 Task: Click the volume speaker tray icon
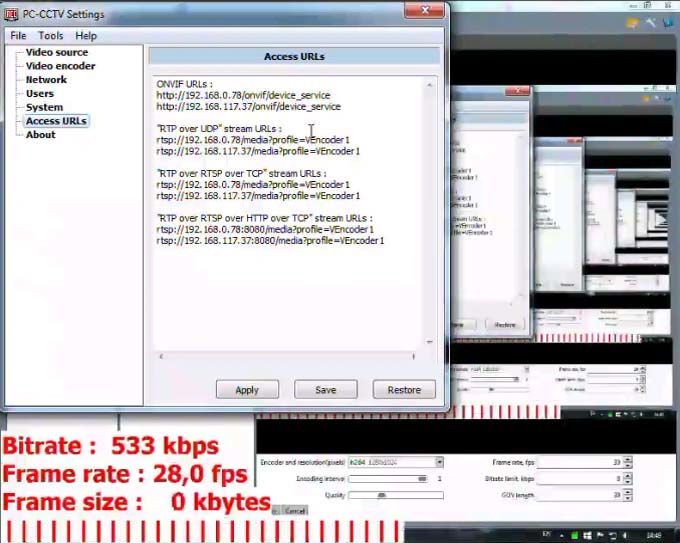[625, 535]
